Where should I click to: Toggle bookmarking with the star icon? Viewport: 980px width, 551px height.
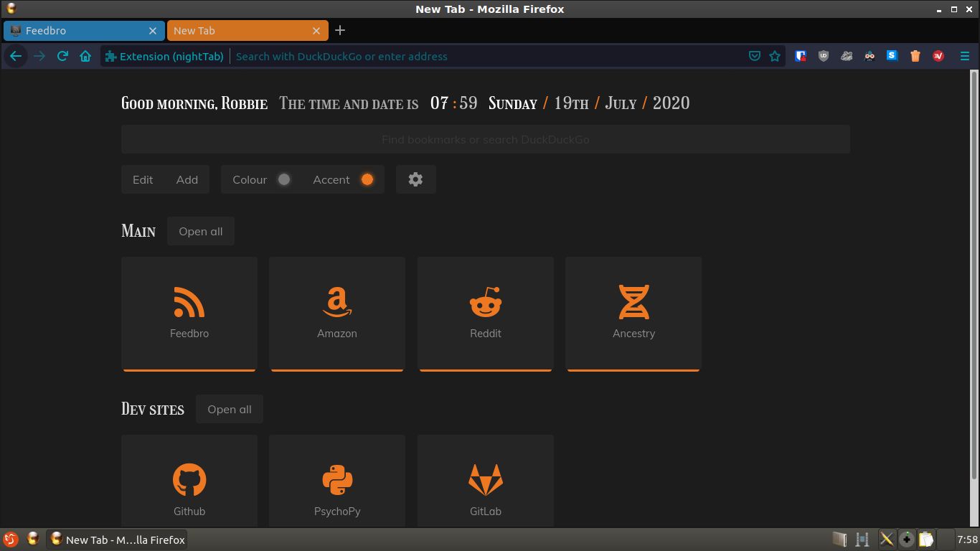[x=774, y=55]
